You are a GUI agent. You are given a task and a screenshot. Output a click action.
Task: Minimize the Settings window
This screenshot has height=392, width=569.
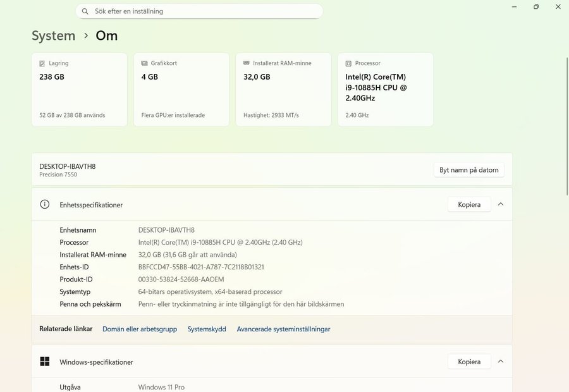click(x=515, y=7)
